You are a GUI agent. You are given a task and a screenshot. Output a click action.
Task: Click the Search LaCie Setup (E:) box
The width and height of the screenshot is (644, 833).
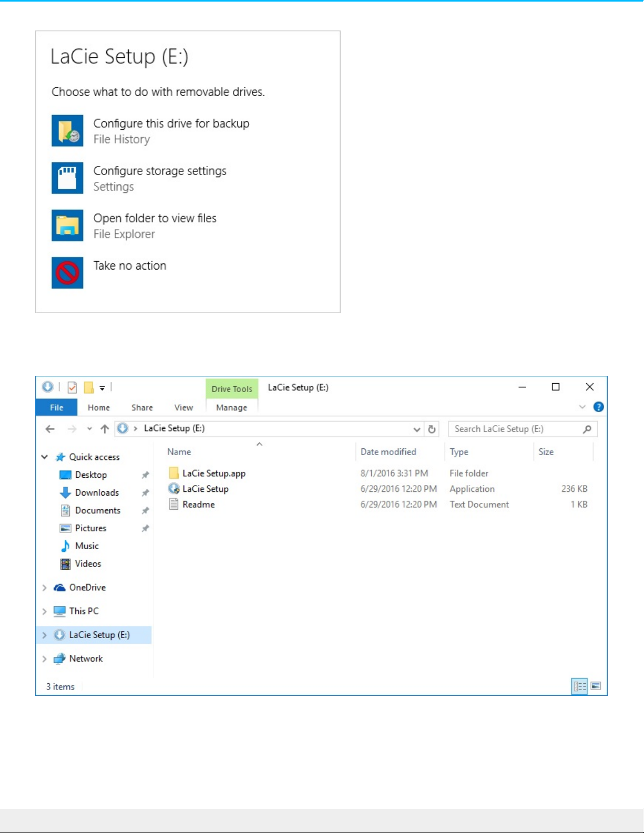[x=523, y=429]
